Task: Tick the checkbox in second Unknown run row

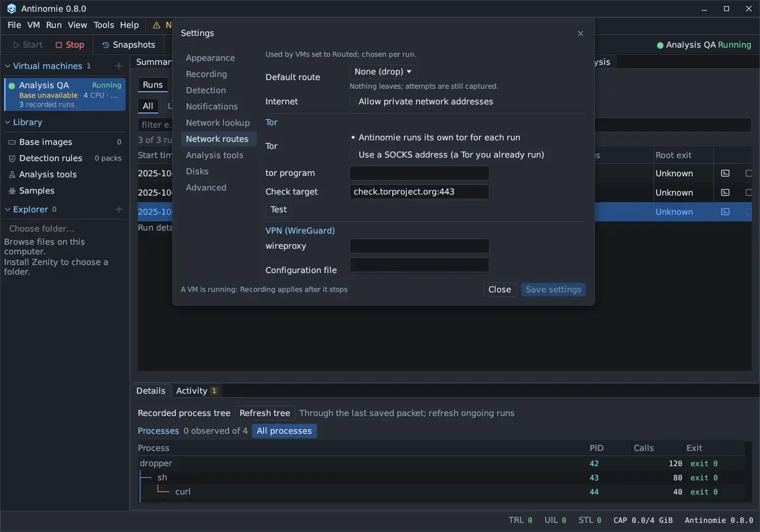Action: (x=749, y=193)
